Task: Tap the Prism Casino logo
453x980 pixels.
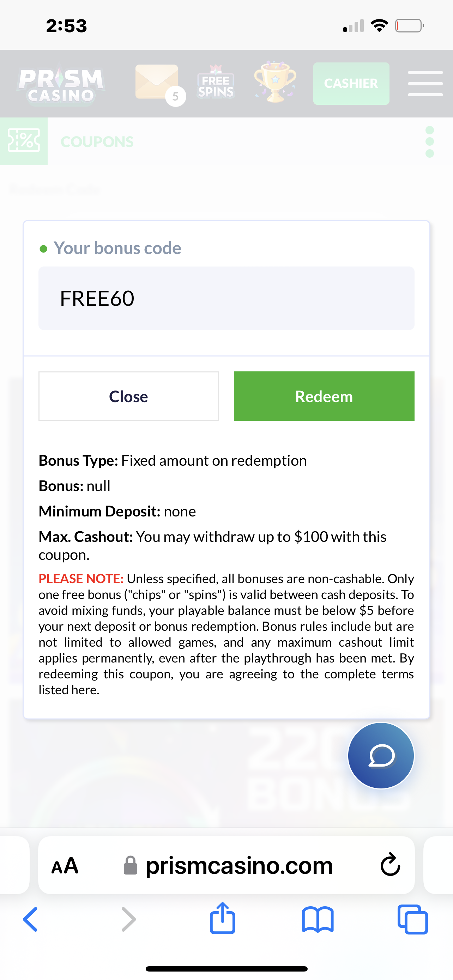Action: [x=61, y=85]
